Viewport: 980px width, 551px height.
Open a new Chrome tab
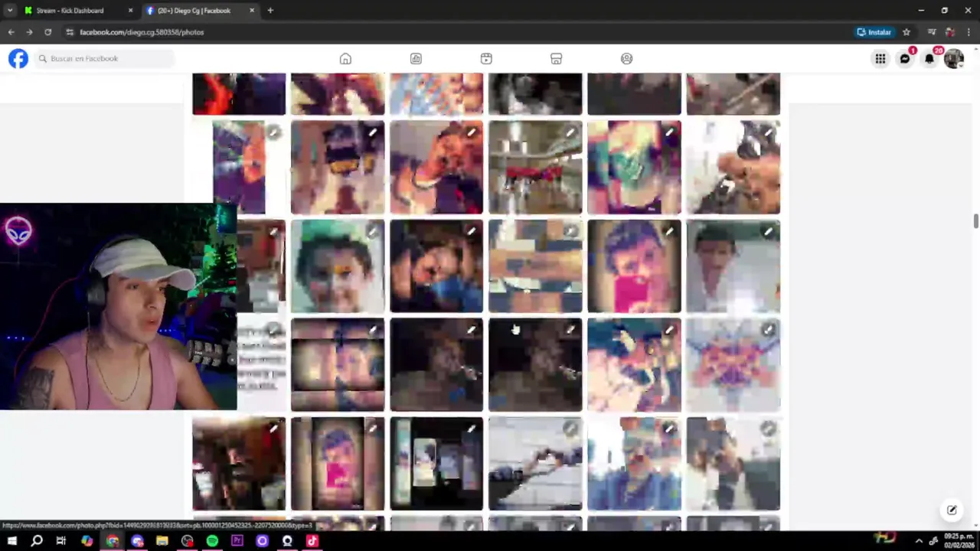270,11
